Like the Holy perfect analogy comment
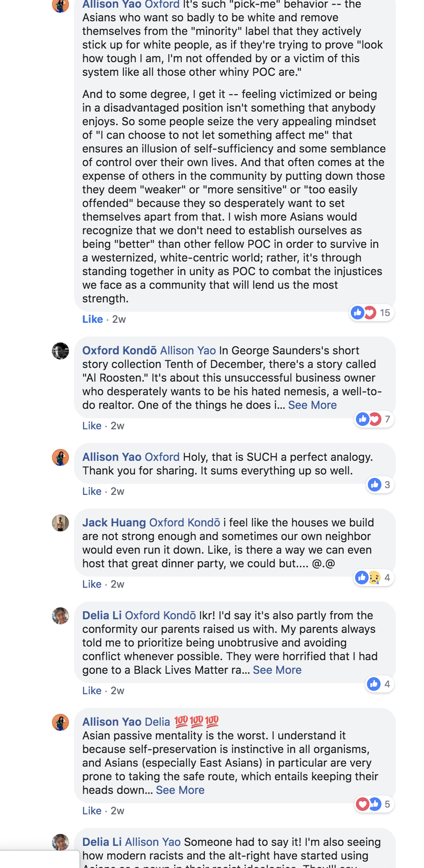Viewport: 424px width, 868px height. coord(92,491)
